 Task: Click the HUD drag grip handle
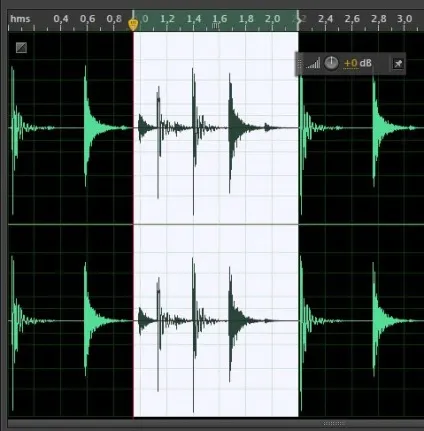pyautogui.click(x=299, y=63)
